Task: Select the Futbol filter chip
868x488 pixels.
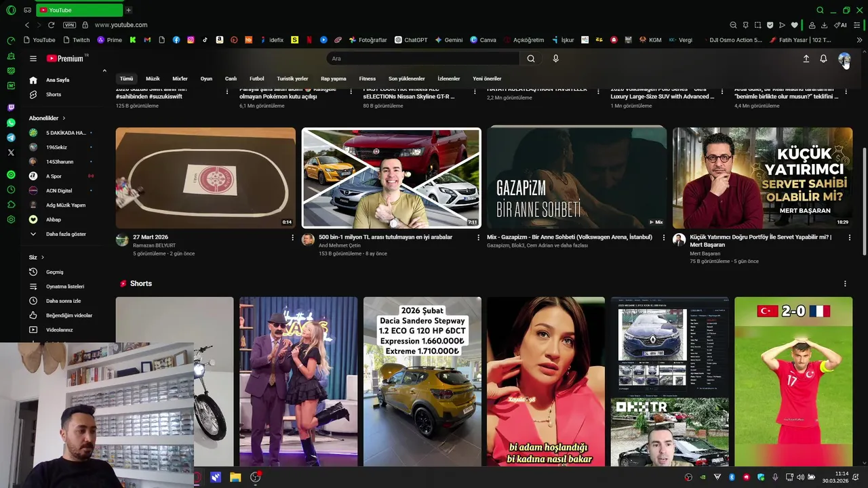Action: coord(257,79)
